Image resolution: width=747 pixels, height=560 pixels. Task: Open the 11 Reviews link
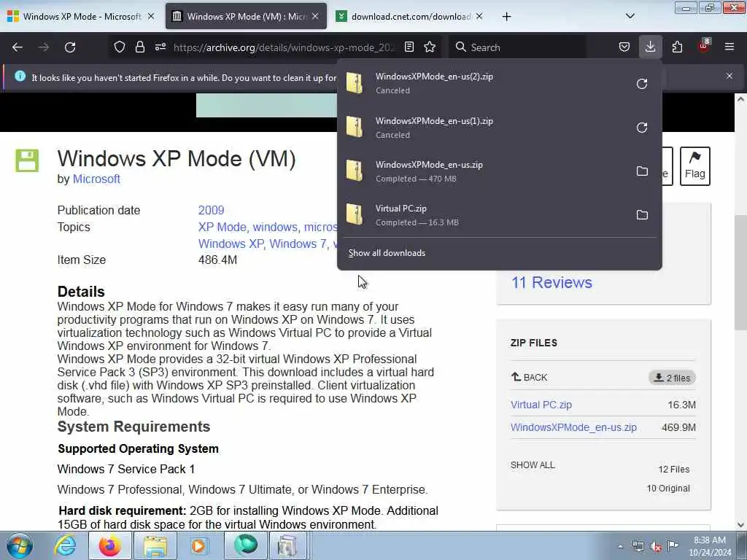coord(551,282)
